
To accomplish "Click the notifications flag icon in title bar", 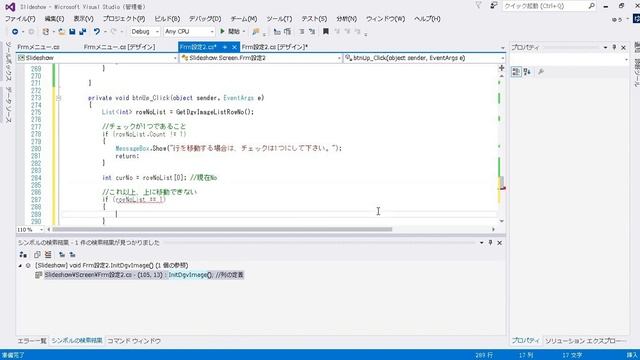I will click(x=478, y=5).
